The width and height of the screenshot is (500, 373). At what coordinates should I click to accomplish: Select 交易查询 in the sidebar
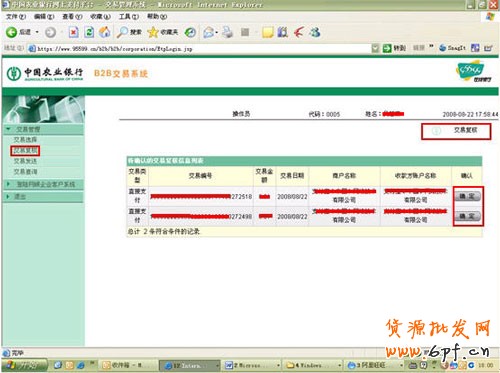pyautogui.click(x=25, y=172)
